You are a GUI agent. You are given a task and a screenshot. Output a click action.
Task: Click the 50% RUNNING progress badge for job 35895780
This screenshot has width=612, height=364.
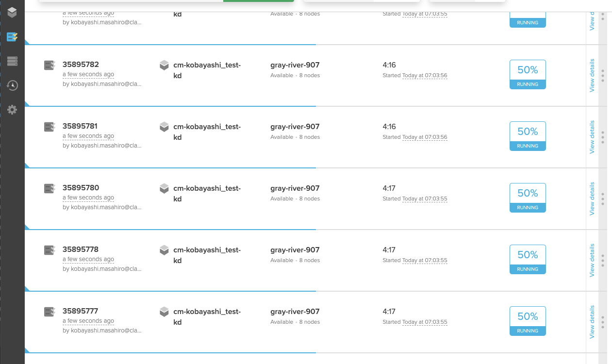tap(527, 198)
